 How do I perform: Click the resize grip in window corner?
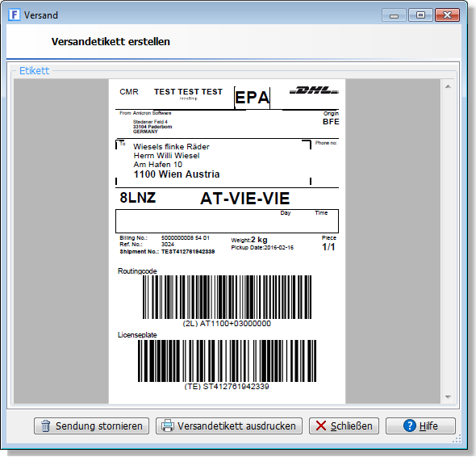pos(457,438)
